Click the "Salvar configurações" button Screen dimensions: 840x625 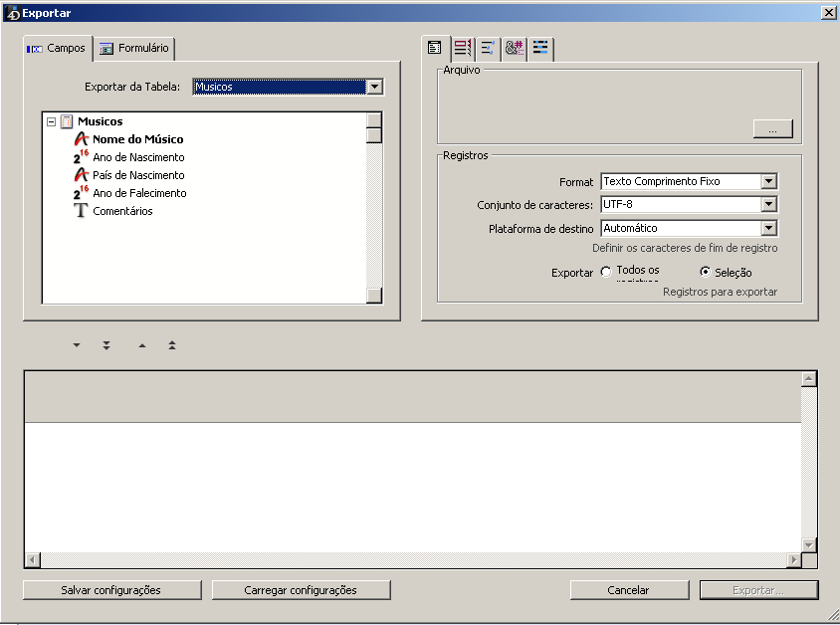[110, 590]
